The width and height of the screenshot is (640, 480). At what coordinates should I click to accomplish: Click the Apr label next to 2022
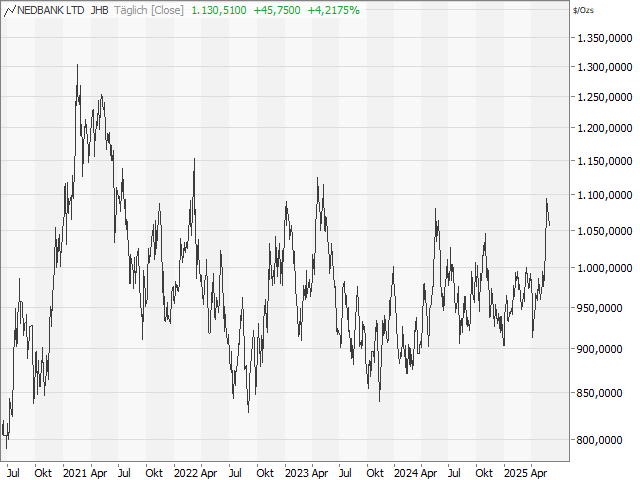click(x=209, y=473)
